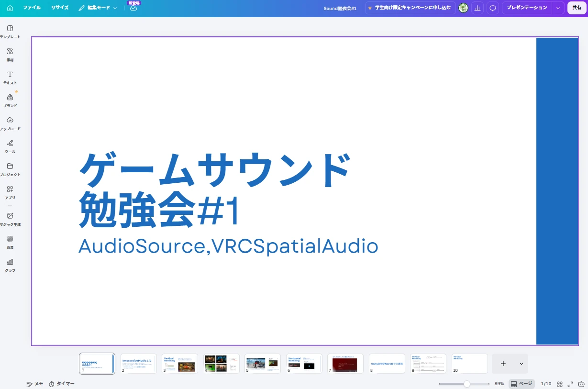Select slide 4 thumbnail

click(x=222, y=364)
